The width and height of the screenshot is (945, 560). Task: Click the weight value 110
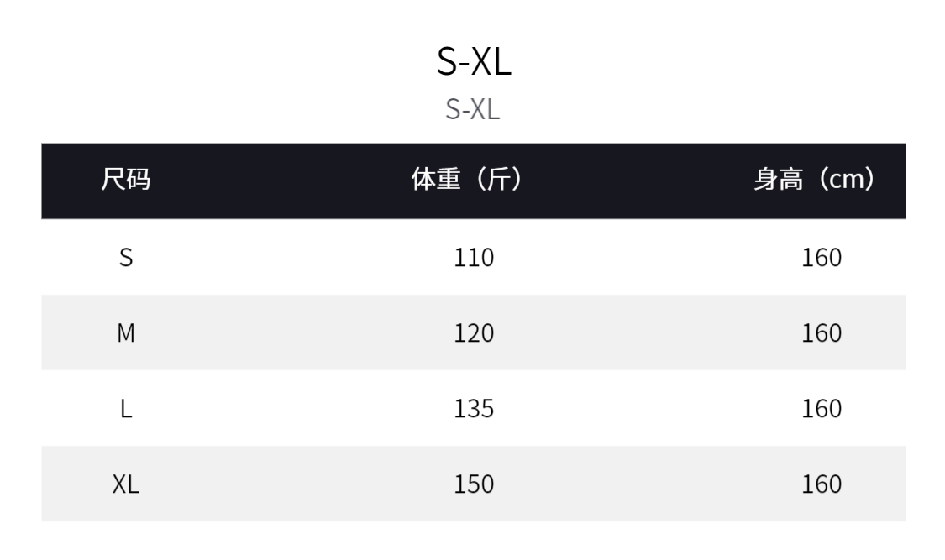coord(474,257)
